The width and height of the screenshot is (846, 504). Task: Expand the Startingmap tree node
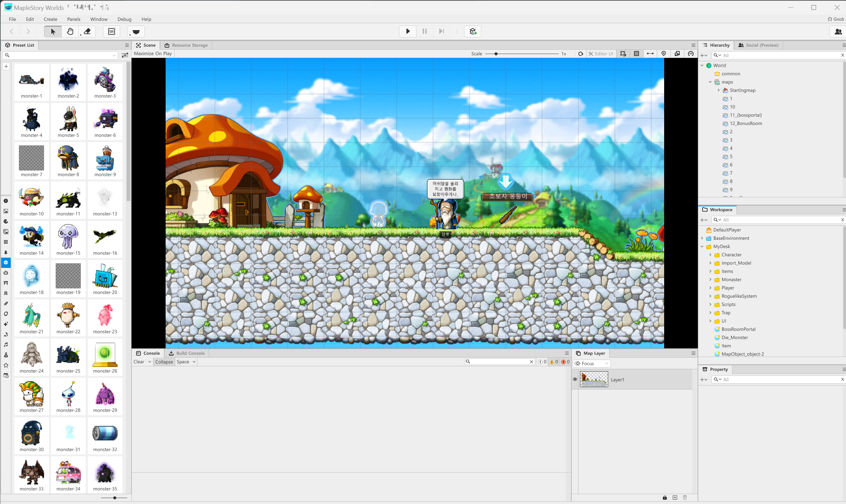(x=718, y=90)
